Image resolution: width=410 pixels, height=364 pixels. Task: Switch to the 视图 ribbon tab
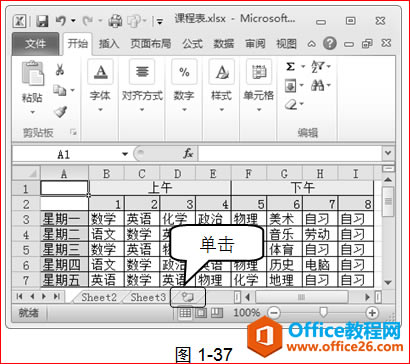(286, 44)
